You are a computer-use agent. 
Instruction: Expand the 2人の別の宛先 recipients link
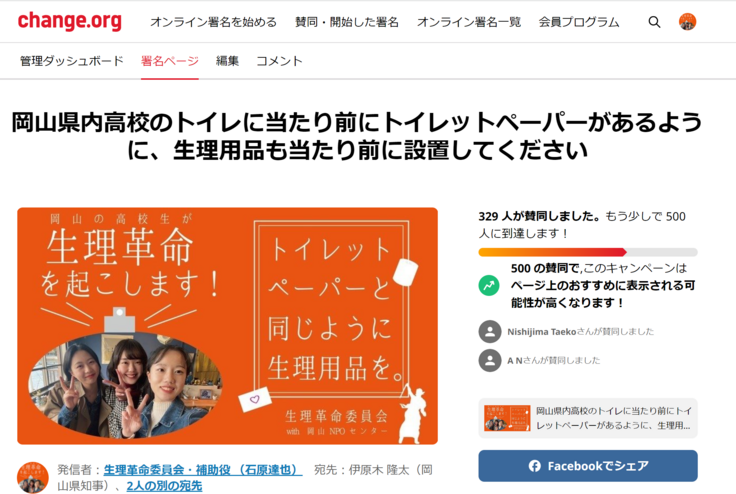click(x=164, y=486)
